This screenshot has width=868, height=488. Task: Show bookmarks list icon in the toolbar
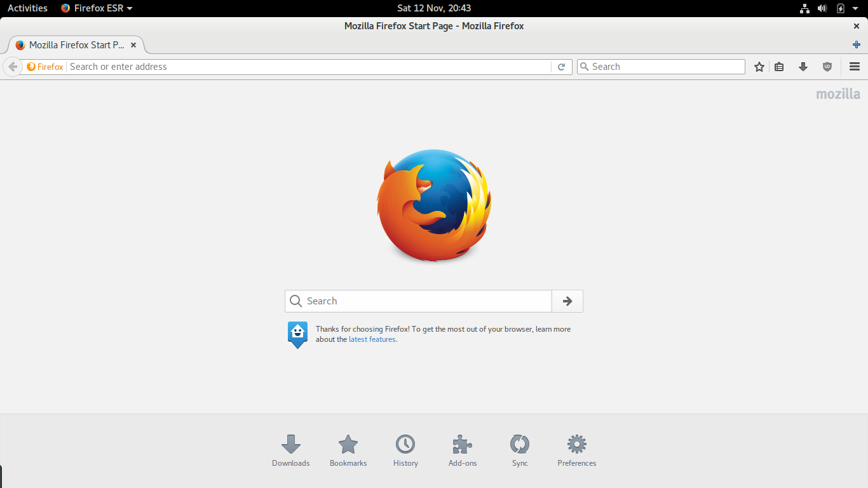pyautogui.click(x=780, y=67)
